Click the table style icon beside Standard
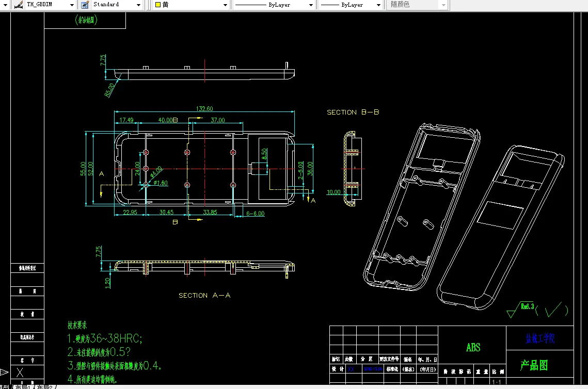Viewport: 588px width, 389px height. [x=85, y=5]
